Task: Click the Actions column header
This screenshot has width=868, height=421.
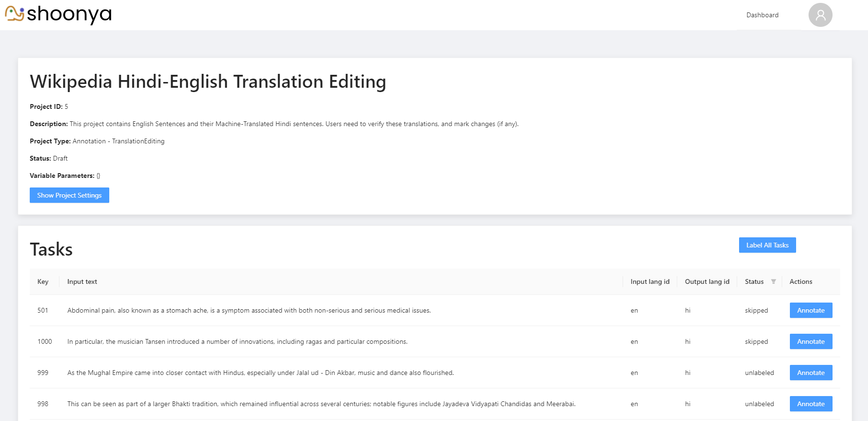Action: (x=800, y=281)
